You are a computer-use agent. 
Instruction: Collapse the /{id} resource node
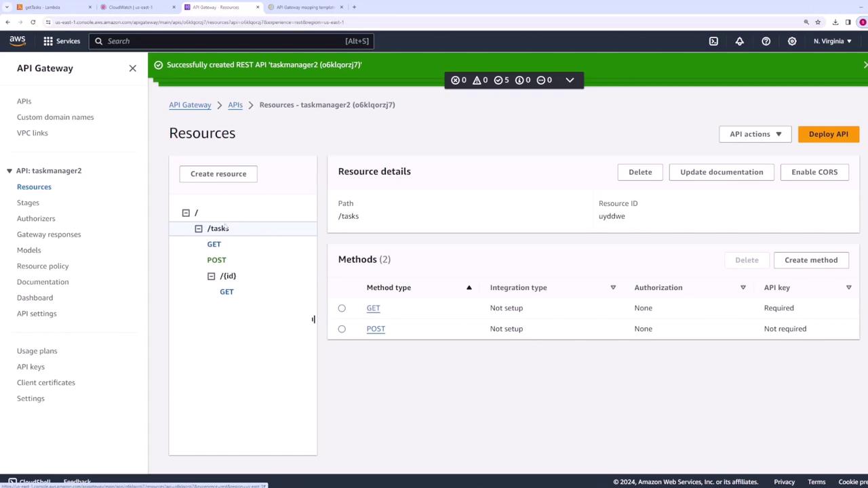pos(212,276)
